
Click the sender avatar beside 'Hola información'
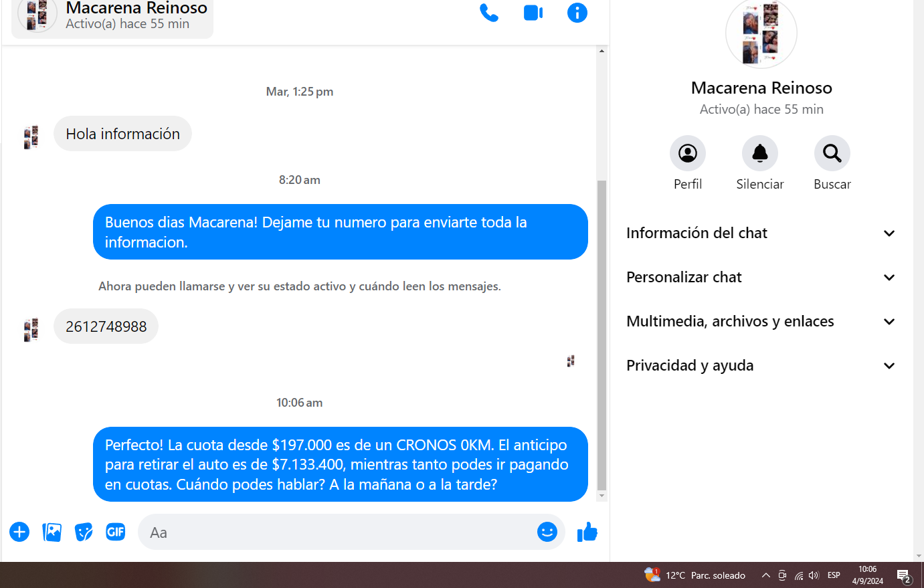pyautogui.click(x=31, y=137)
